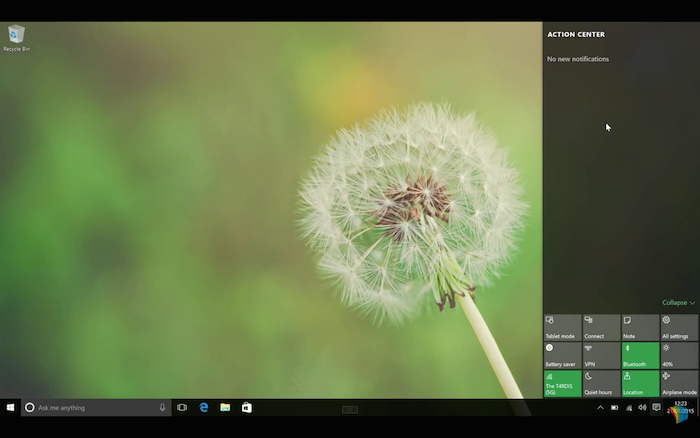Screen dimensions: 700x438
Task: Open All settings from Action Center
Action: (679, 327)
